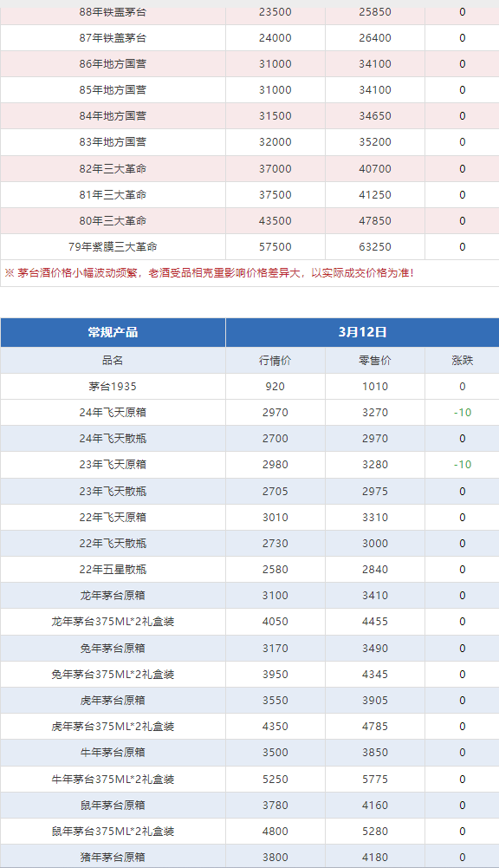Click the 88年铁盖茅台 row name
This screenshot has height=868, width=499.
(113, 11)
